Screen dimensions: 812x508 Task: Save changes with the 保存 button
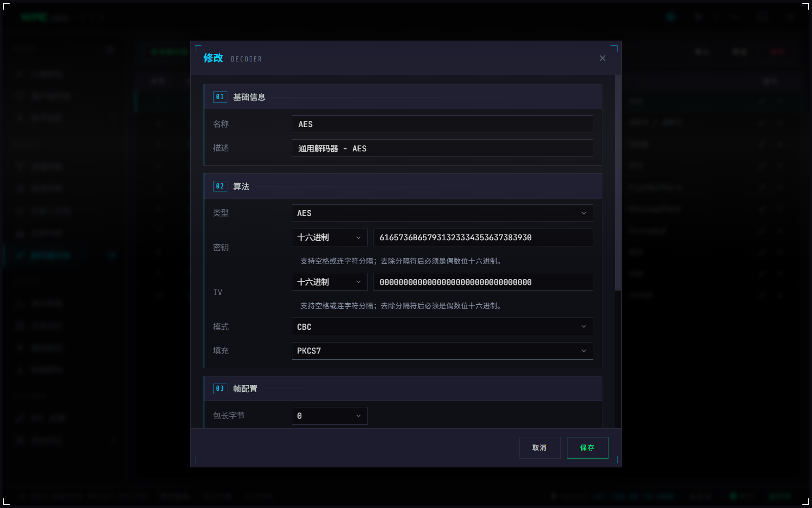coord(587,448)
